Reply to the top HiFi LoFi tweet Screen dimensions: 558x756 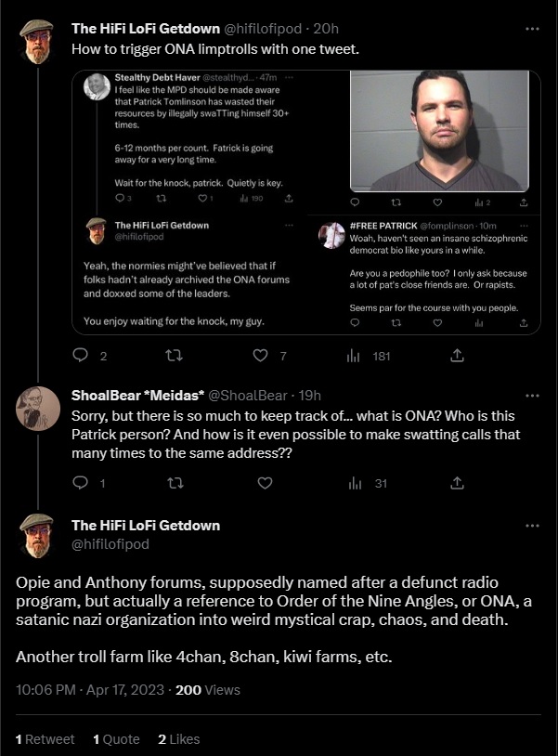(80, 355)
